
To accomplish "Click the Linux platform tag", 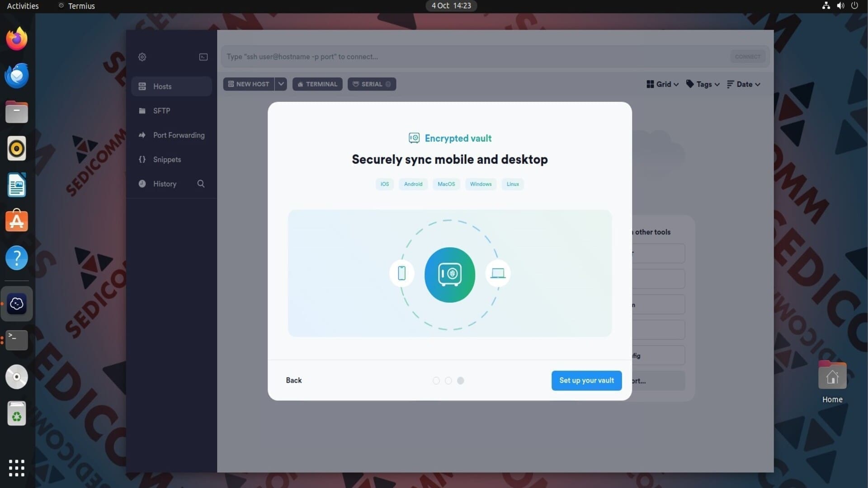I will pyautogui.click(x=513, y=184).
